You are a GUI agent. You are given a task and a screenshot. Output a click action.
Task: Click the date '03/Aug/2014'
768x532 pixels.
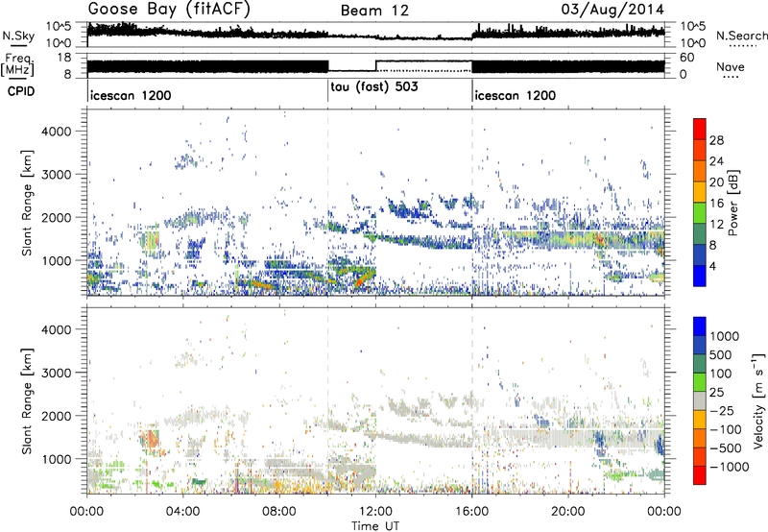pyautogui.click(x=612, y=10)
